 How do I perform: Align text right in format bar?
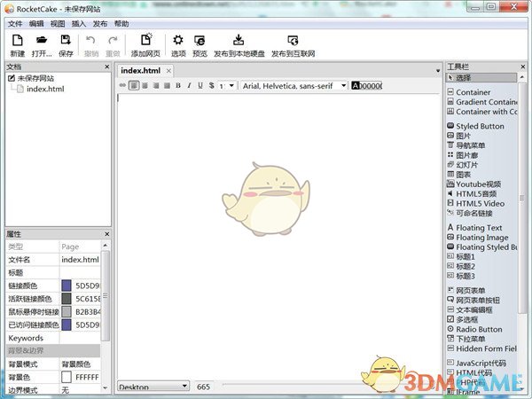click(x=156, y=85)
